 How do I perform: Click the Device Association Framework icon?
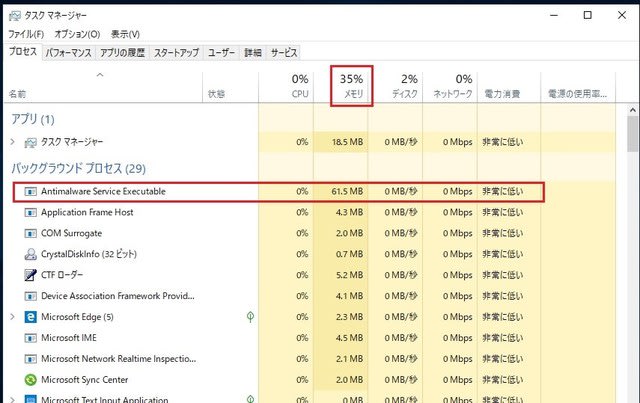(x=31, y=296)
